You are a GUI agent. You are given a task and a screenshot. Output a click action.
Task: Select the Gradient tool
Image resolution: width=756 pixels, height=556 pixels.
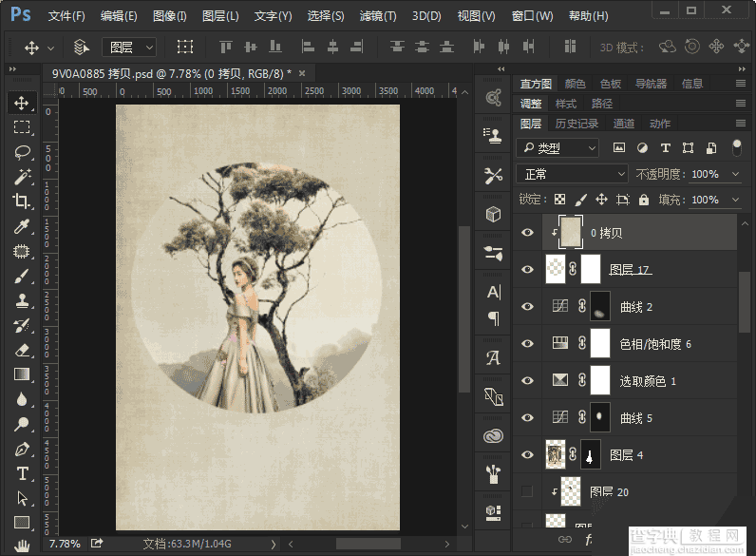pyautogui.click(x=21, y=374)
